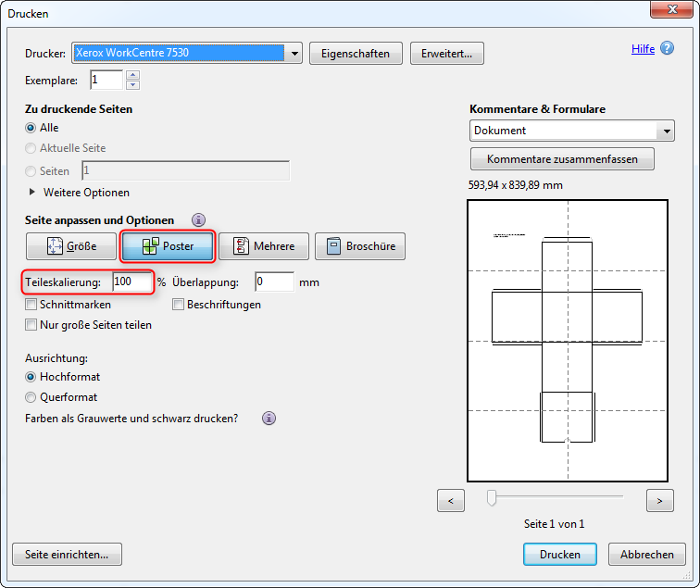
Task: Click the Teileskalierung percentage field
Action: (x=132, y=282)
